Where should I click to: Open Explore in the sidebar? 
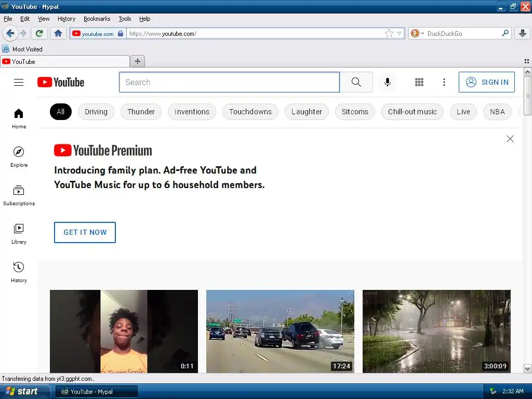click(19, 157)
